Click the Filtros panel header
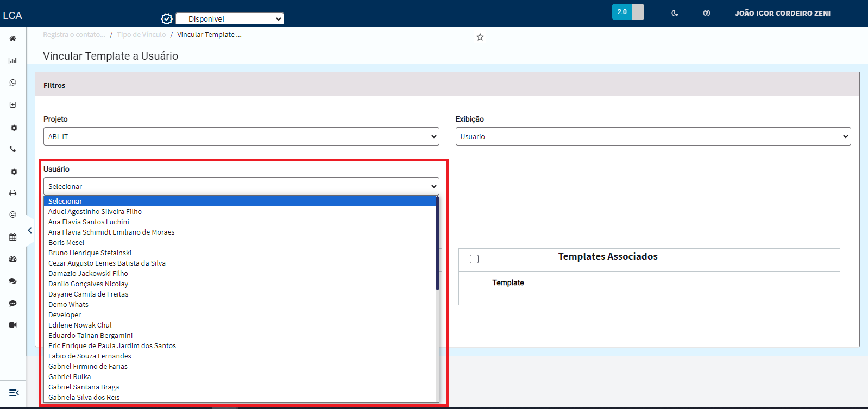Viewport: 868px width, 409px height. 447,85
